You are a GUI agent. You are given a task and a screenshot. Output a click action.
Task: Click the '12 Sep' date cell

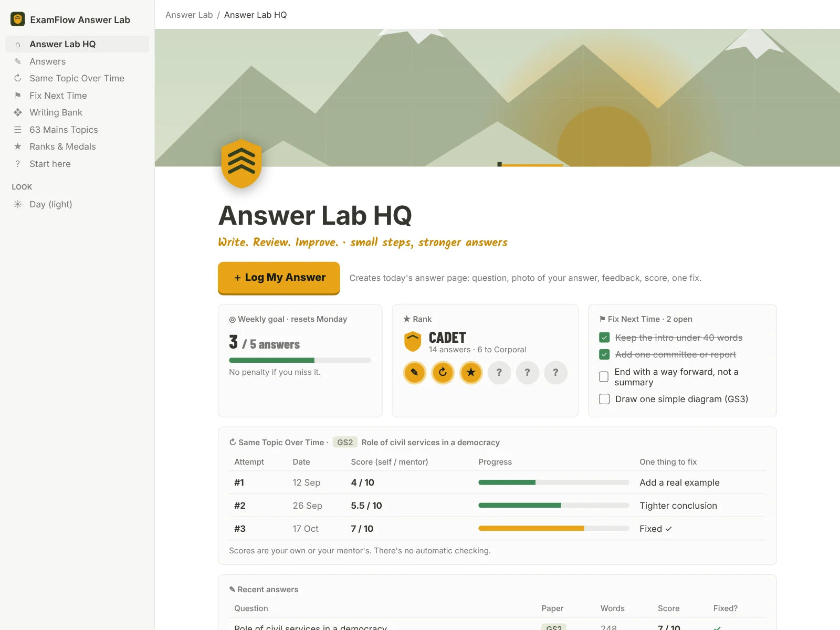point(306,482)
